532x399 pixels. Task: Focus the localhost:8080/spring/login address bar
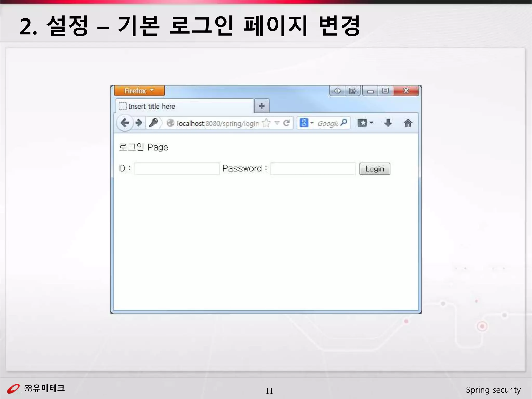pos(218,123)
